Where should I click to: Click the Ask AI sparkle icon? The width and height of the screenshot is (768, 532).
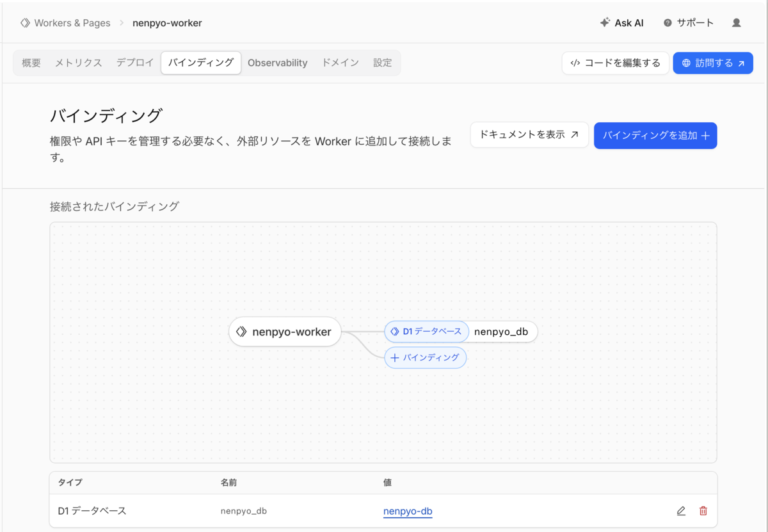click(605, 22)
